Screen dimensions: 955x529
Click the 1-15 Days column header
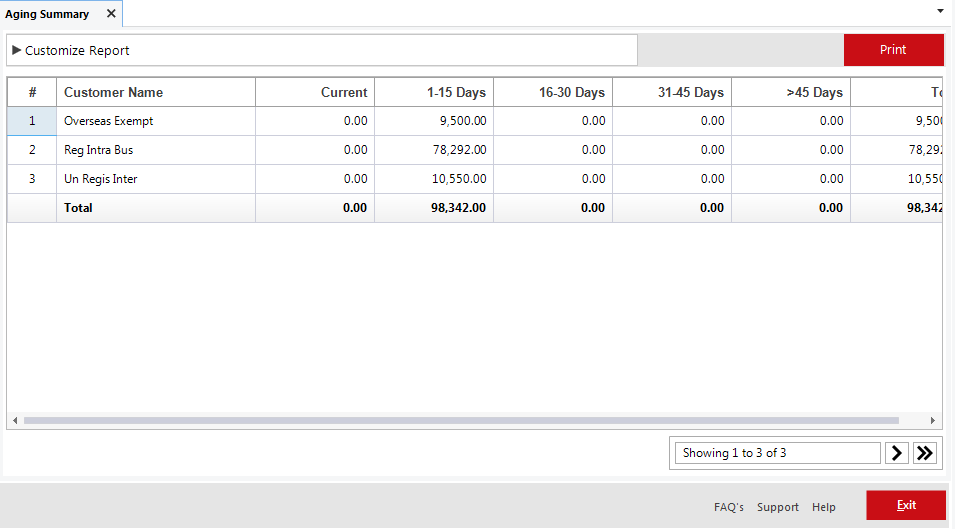tap(434, 93)
